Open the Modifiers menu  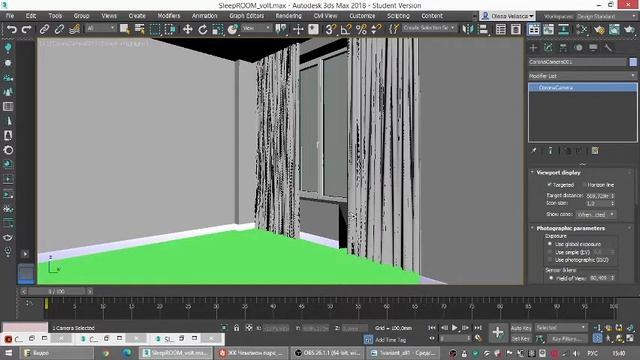pyautogui.click(x=169, y=16)
